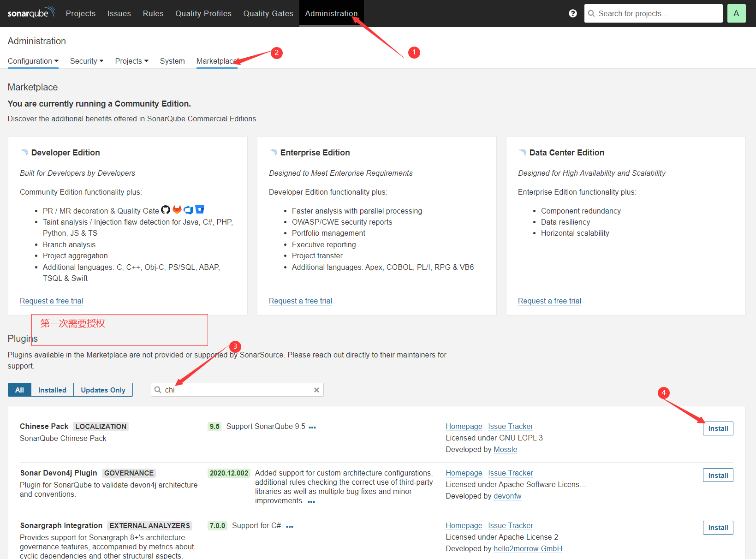Click the LOCALIZATION category tag

coord(101,426)
